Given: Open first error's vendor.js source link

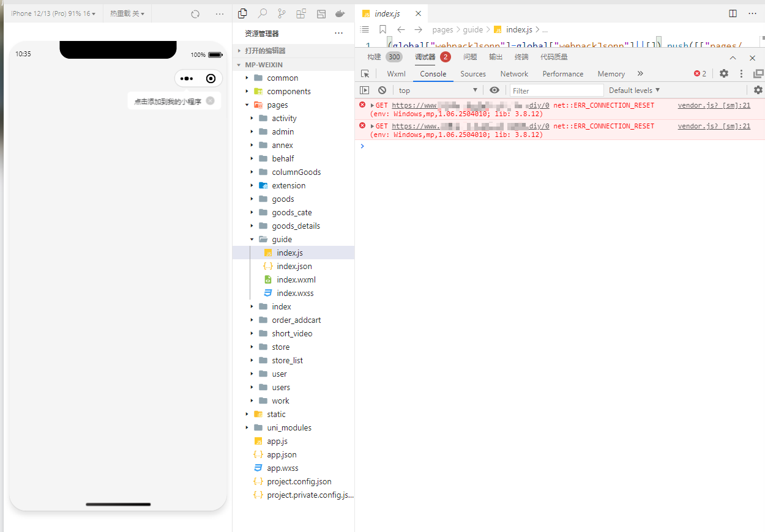Looking at the screenshot, I should pos(714,105).
